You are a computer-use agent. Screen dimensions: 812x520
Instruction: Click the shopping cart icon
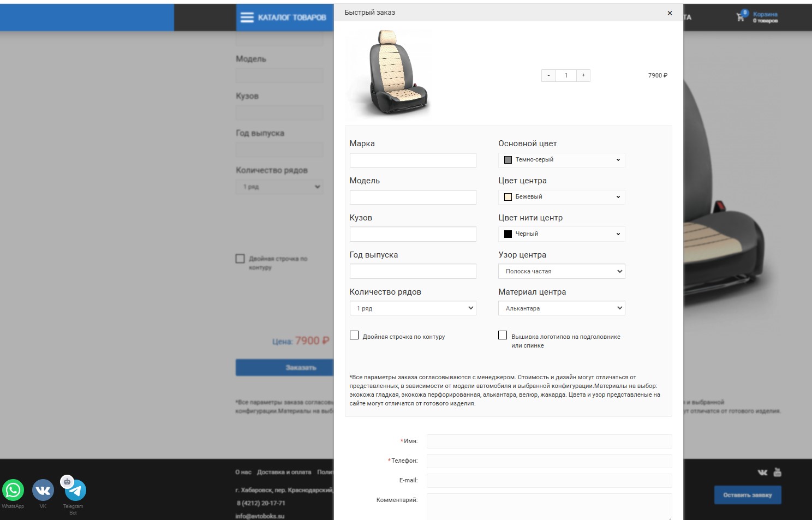741,17
